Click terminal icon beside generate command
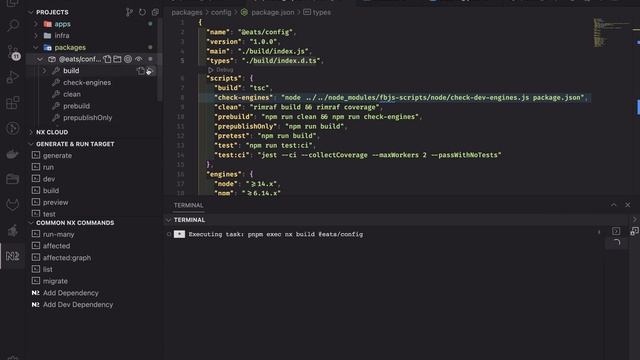The image size is (640, 360). click(36, 156)
